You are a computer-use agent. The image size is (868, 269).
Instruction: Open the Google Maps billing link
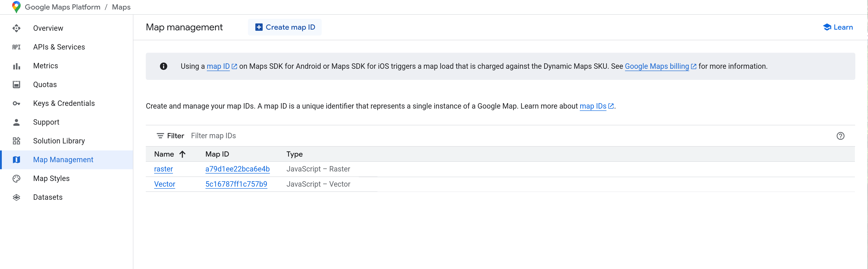pos(656,66)
